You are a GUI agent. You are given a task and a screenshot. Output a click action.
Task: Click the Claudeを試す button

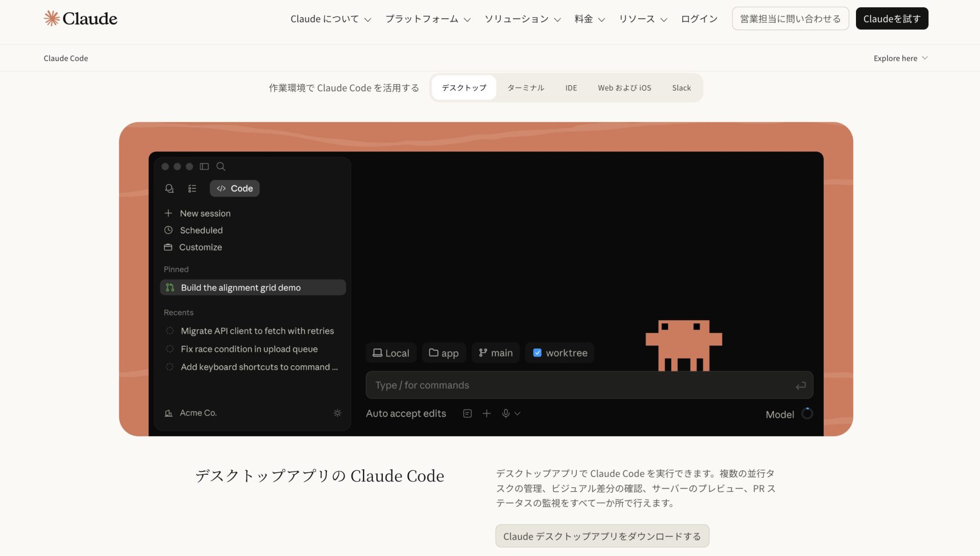[x=892, y=18]
